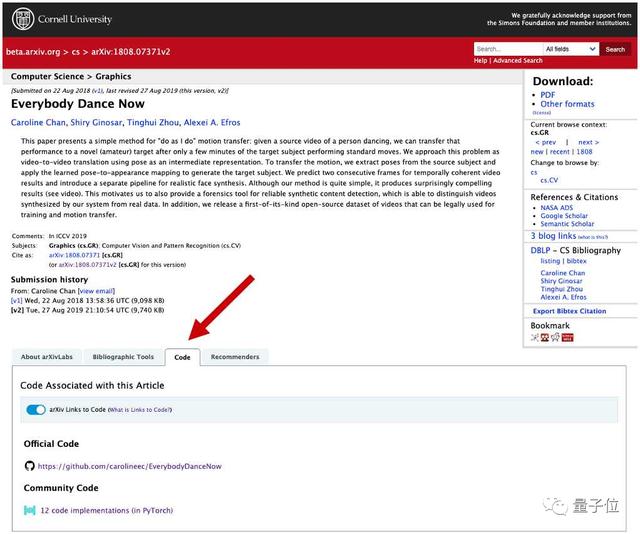Open [v1] in the submission history
This screenshot has height=534, width=640.
(x=17, y=300)
